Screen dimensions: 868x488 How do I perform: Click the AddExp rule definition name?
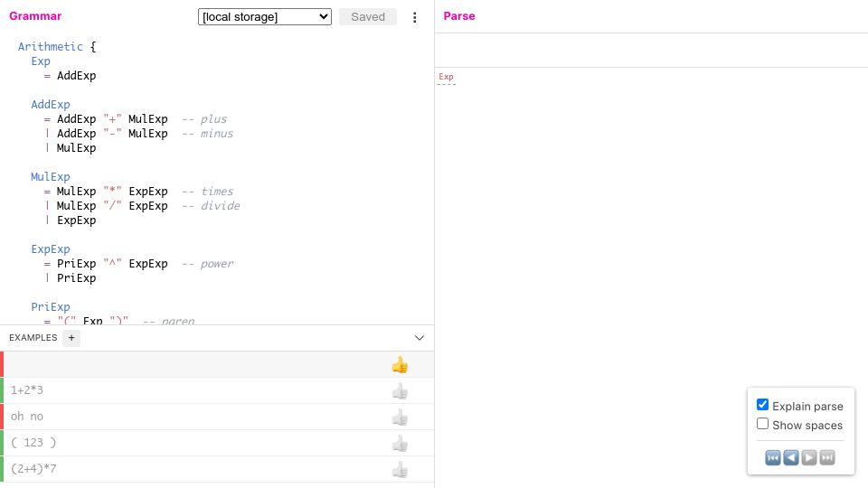tap(51, 105)
